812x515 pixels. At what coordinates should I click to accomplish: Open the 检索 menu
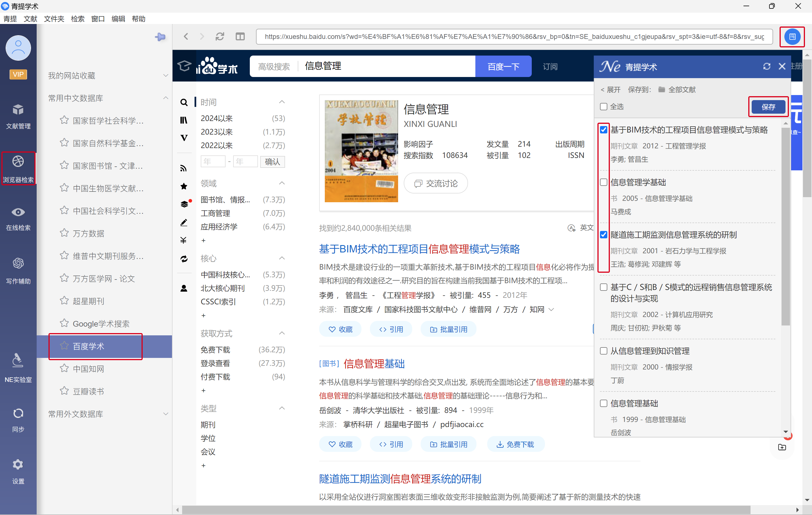(78, 19)
